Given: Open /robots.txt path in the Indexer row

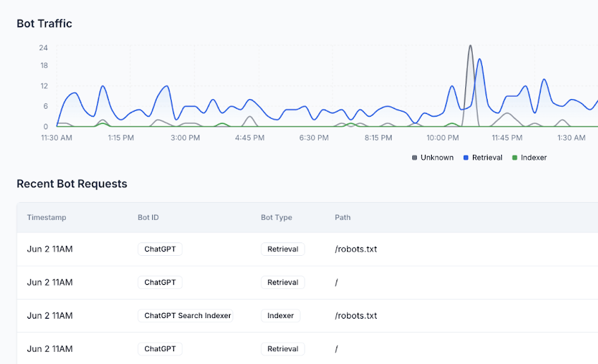Looking at the screenshot, I should tap(356, 316).
